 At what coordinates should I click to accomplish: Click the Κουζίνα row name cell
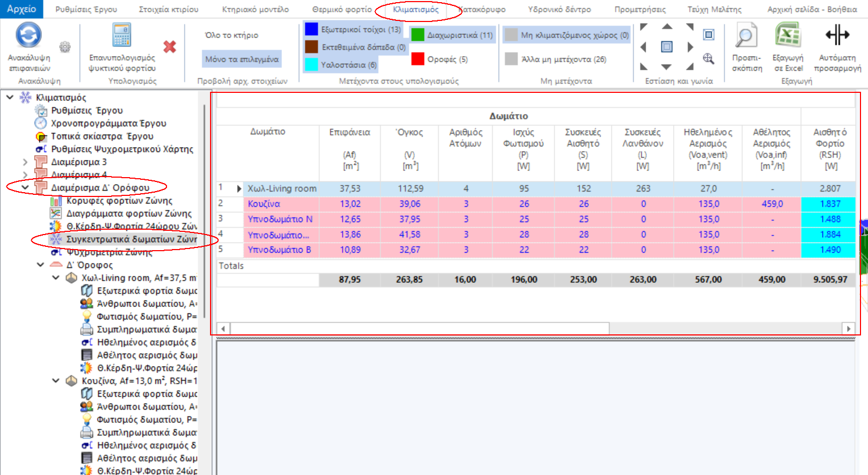(282, 204)
